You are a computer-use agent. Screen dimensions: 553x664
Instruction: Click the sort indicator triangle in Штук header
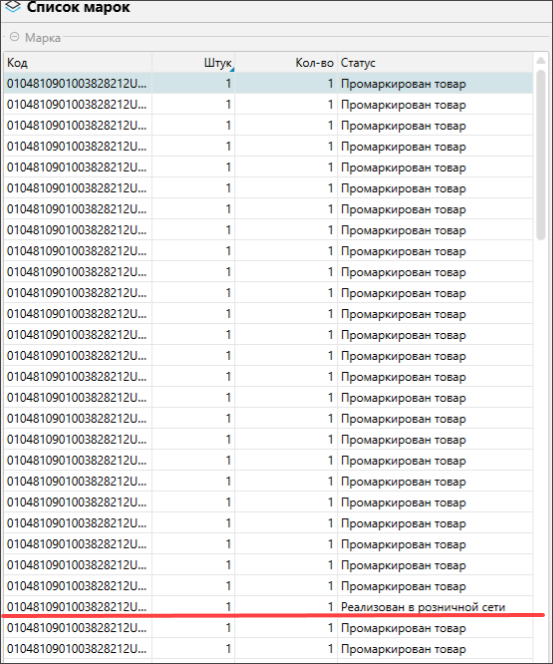(232, 69)
